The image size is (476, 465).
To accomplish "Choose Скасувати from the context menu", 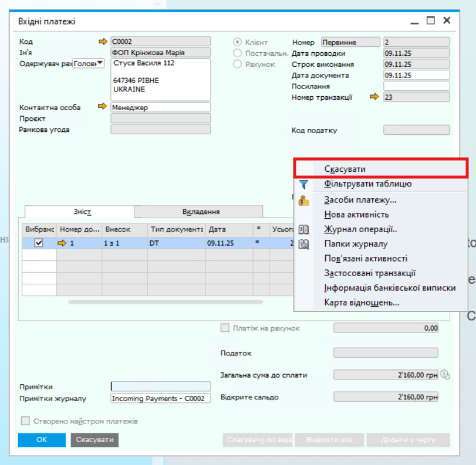I will (345, 169).
